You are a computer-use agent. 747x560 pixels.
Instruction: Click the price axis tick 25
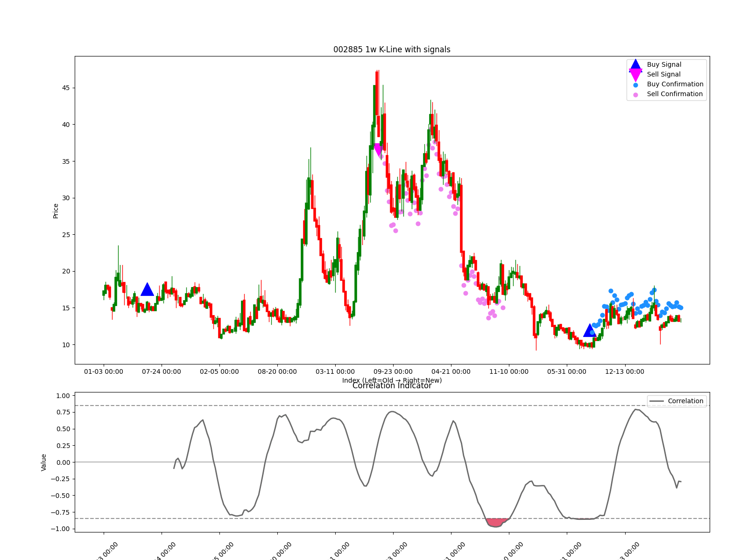[x=65, y=235]
